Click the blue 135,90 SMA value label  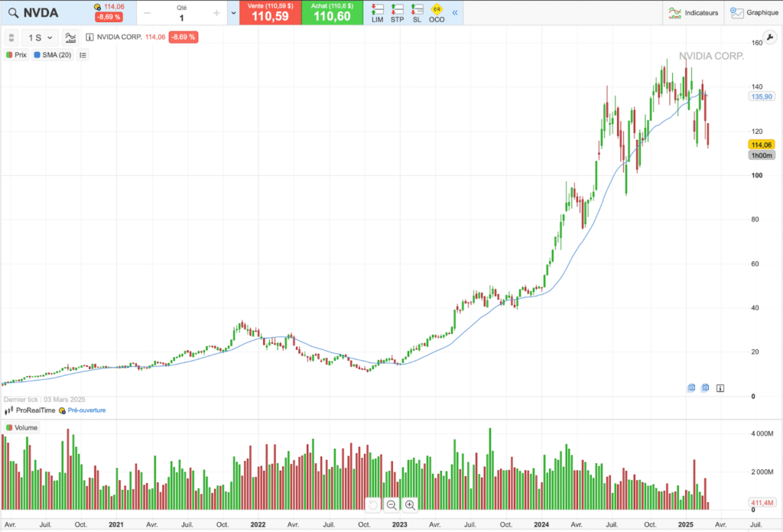click(x=762, y=96)
